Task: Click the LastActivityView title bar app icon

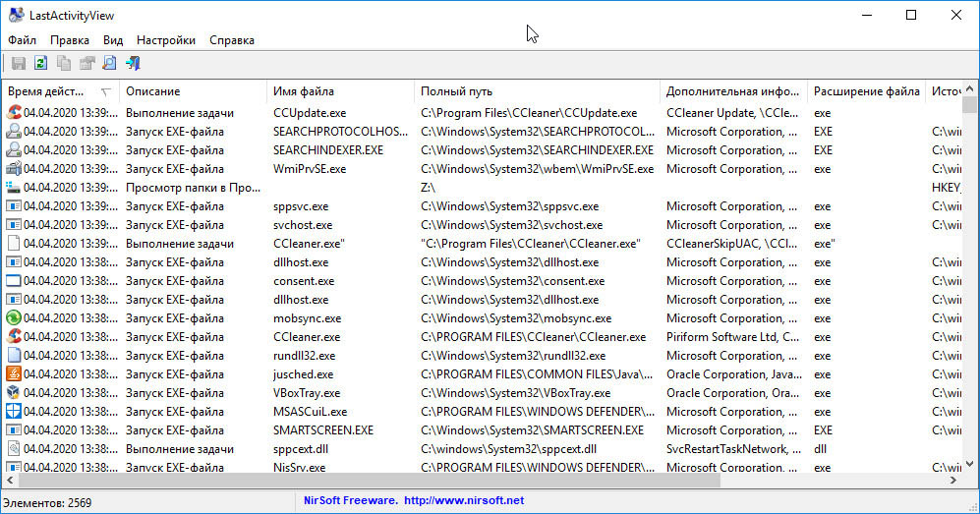Action: pyautogui.click(x=17, y=15)
